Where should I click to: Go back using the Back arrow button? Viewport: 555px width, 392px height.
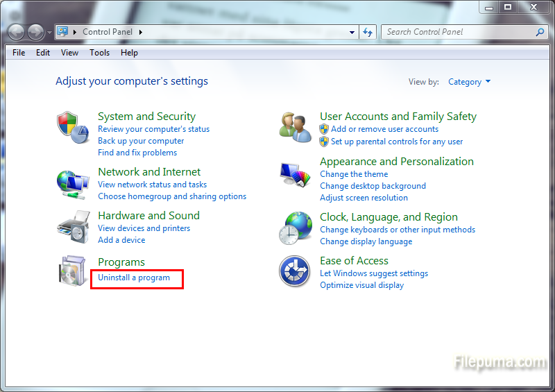click(16, 32)
